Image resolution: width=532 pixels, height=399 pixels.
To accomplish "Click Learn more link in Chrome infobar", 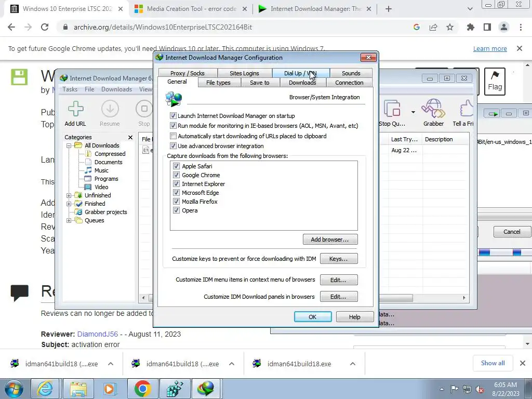I will [x=490, y=48].
